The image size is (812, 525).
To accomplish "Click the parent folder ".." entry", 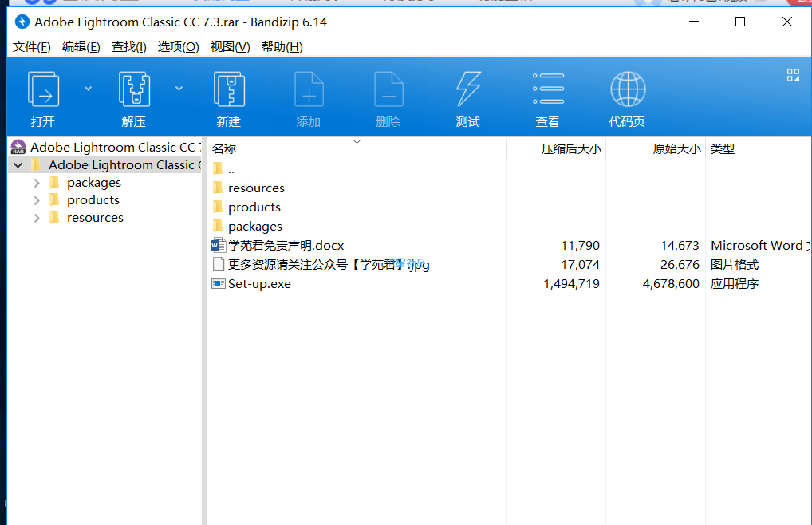I will coord(231,169).
